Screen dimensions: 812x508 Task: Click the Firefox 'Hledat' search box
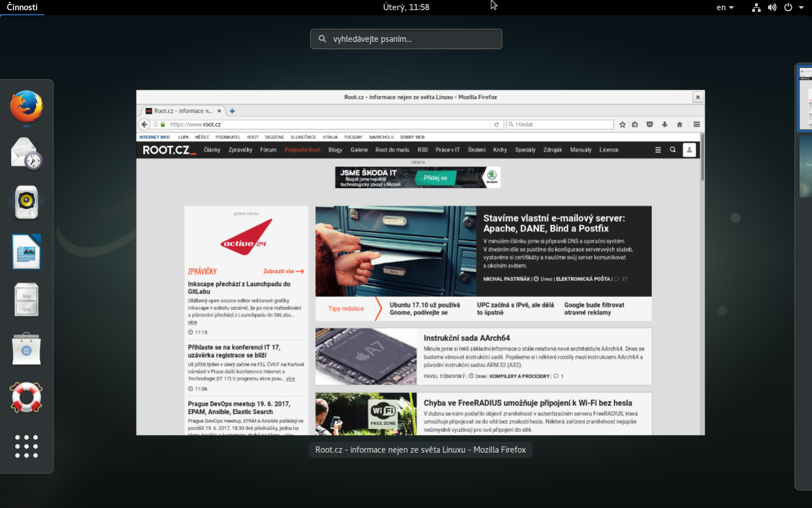(x=559, y=124)
